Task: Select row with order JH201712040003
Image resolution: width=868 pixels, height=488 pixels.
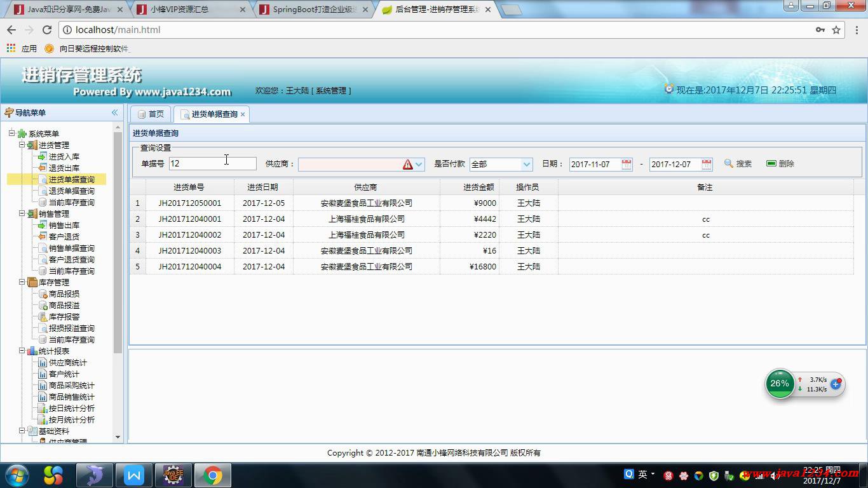Action: click(x=190, y=251)
